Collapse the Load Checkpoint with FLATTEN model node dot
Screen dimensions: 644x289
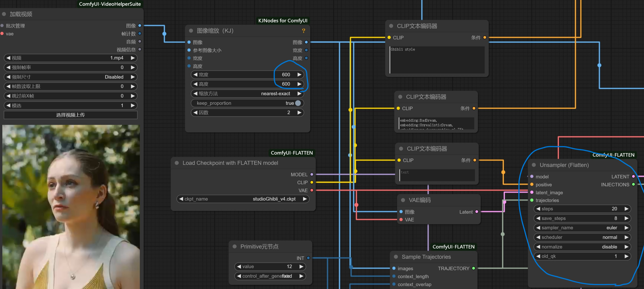(x=177, y=163)
